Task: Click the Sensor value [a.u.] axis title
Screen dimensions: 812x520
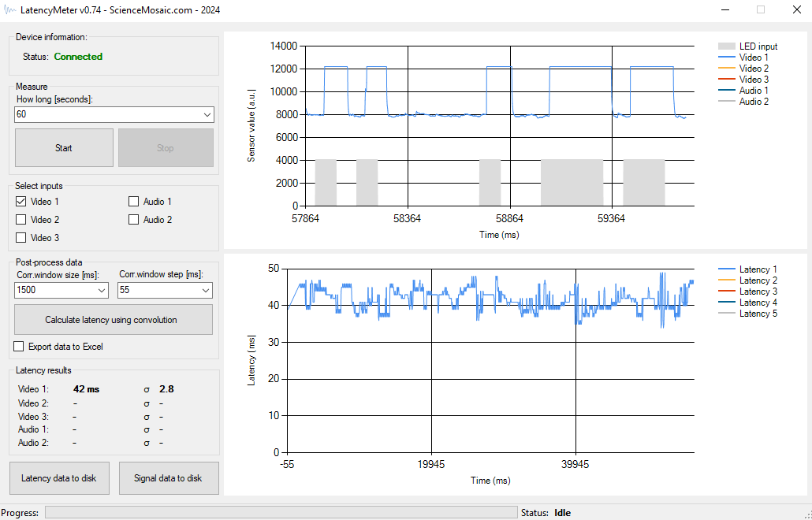Action: (x=251, y=126)
